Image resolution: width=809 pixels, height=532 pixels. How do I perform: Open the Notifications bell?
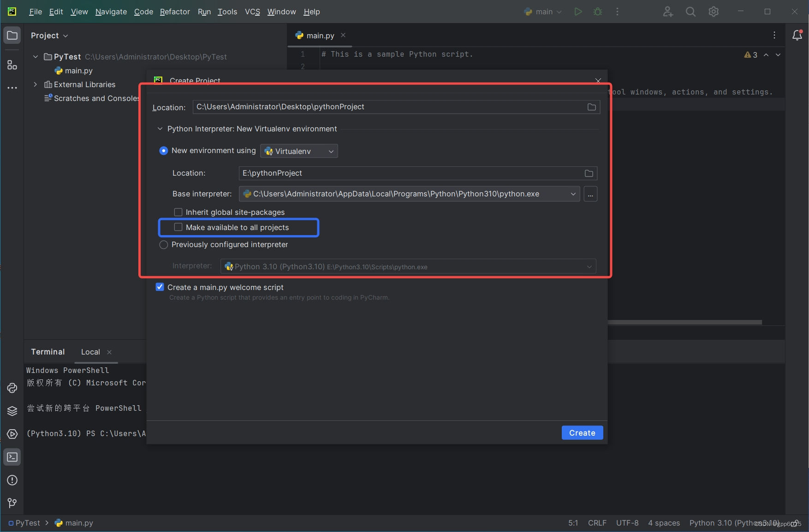pyautogui.click(x=797, y=35)
